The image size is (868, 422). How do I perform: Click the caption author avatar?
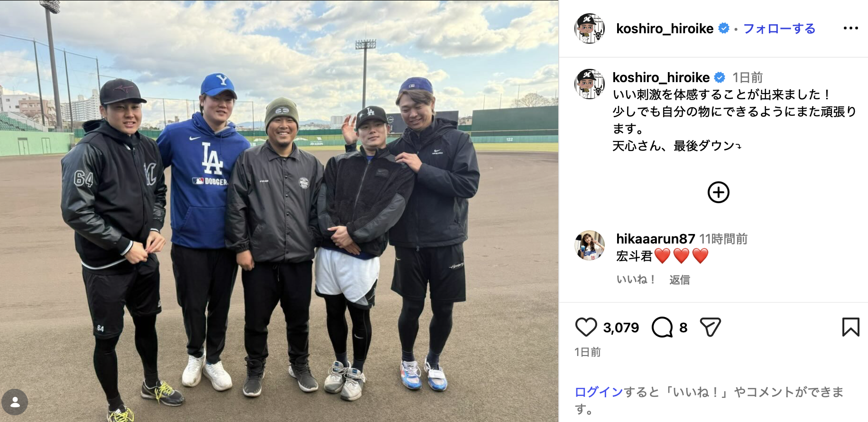point(590,84)
